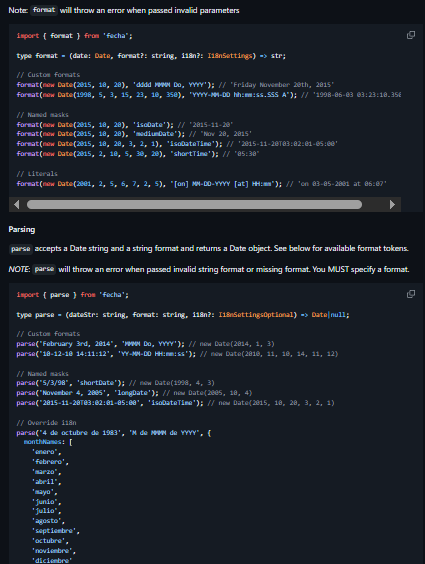Click inline 'parse' code in the NOTE line
The height and width of the screenshot is (564, 425).
[x=44, y=269]
